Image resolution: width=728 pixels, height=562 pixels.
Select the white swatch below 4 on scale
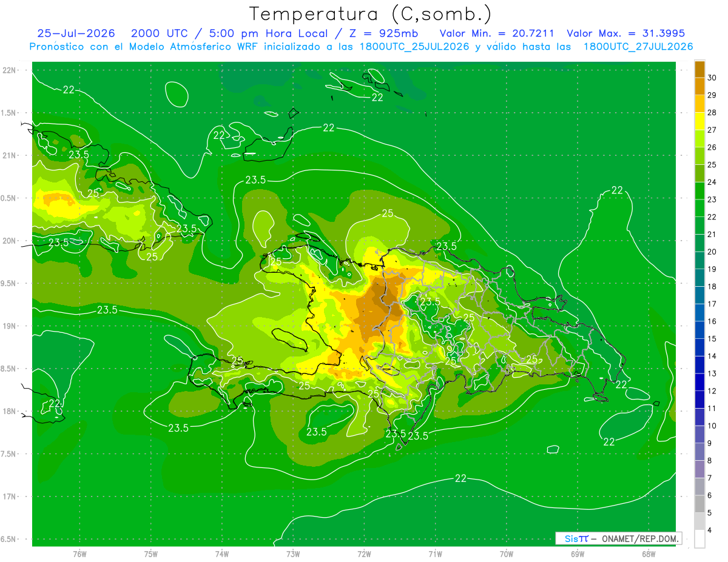[x=699, y=539]
